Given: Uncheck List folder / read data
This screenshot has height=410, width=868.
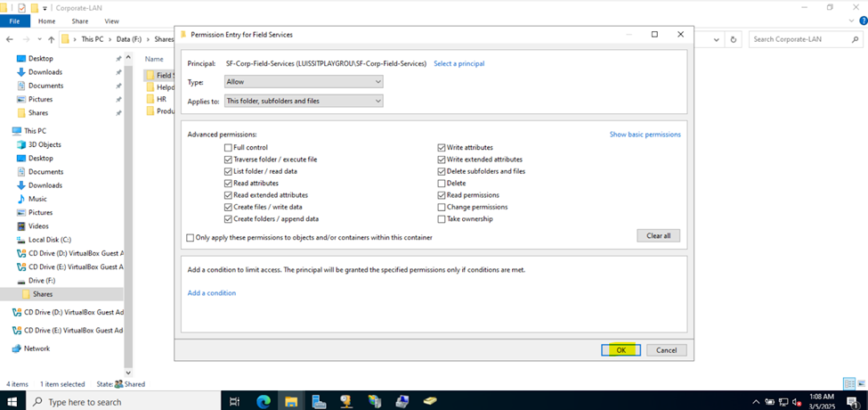Looking at the screenshot, I should pos(228,171).
